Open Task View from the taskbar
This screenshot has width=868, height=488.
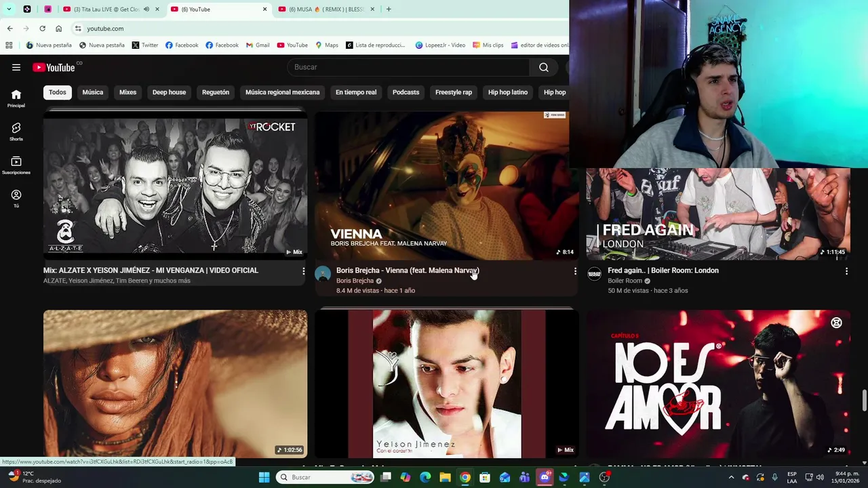click(385, 477)
